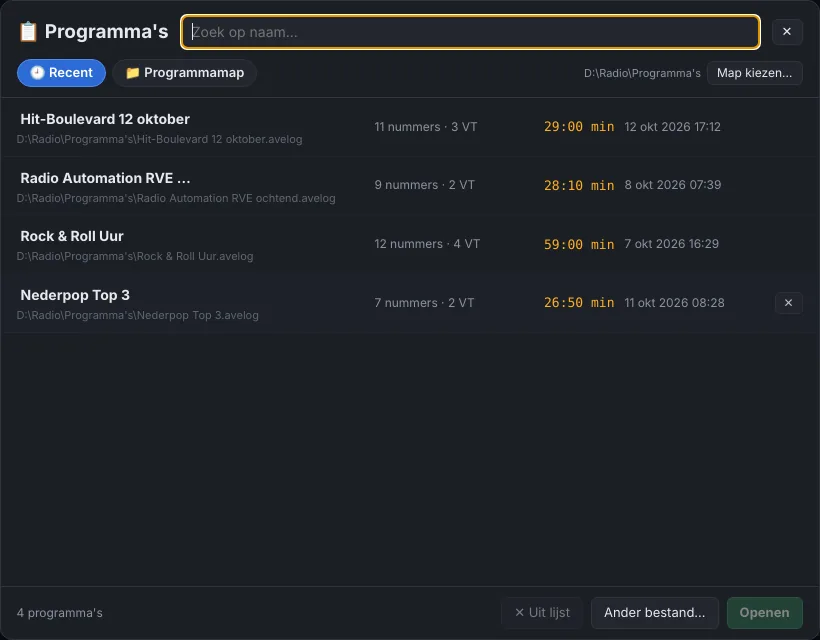
Task: Click '9 nummers · 2 VT' track count
Action: [425, 185]
